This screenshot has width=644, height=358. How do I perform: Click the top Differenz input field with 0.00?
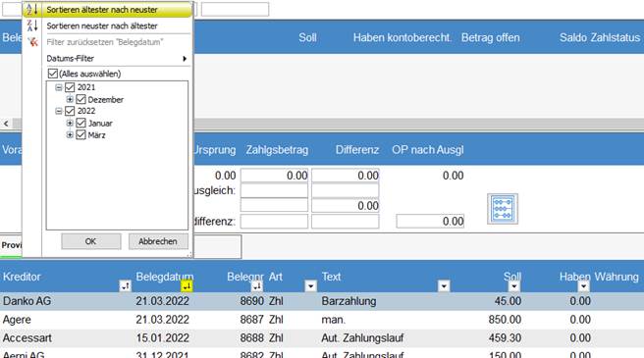point(346,176)
